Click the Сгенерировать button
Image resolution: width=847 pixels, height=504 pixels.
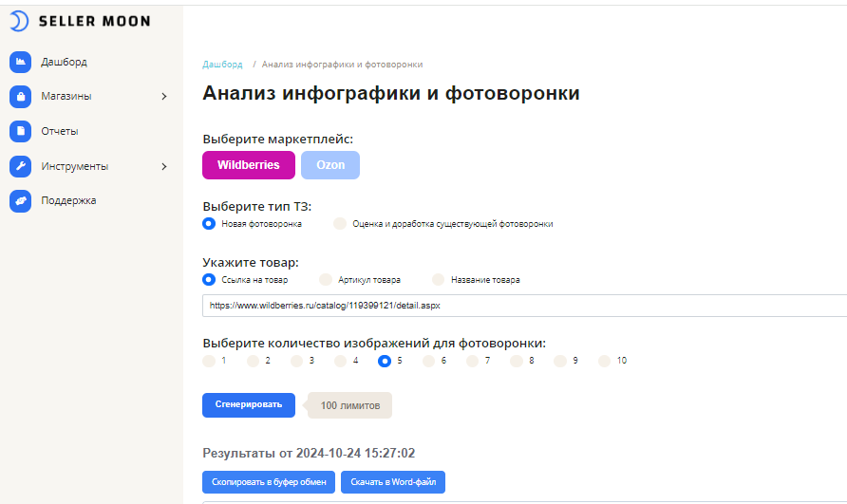click(x=249, y=405)
